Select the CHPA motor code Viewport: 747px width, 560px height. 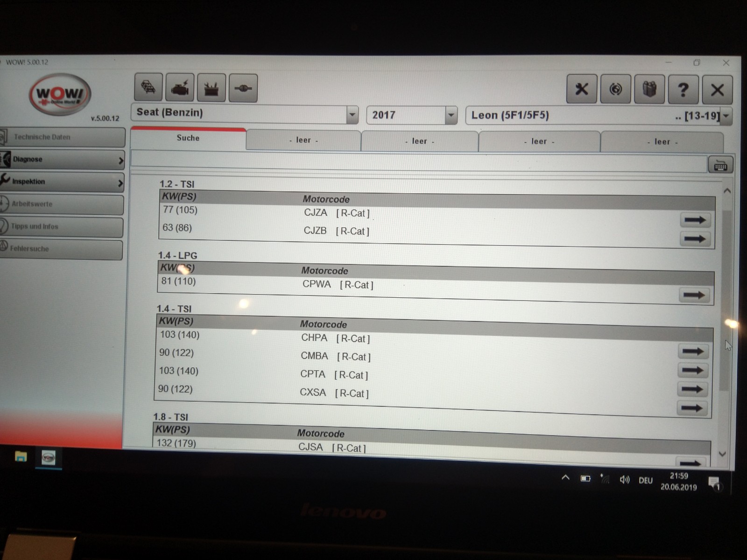314,337
